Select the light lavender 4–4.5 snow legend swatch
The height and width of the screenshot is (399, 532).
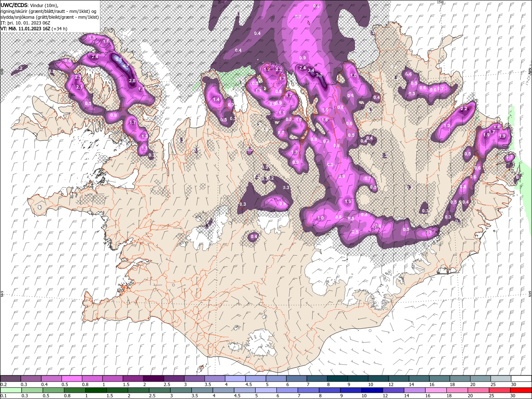[x=235, y=379]
